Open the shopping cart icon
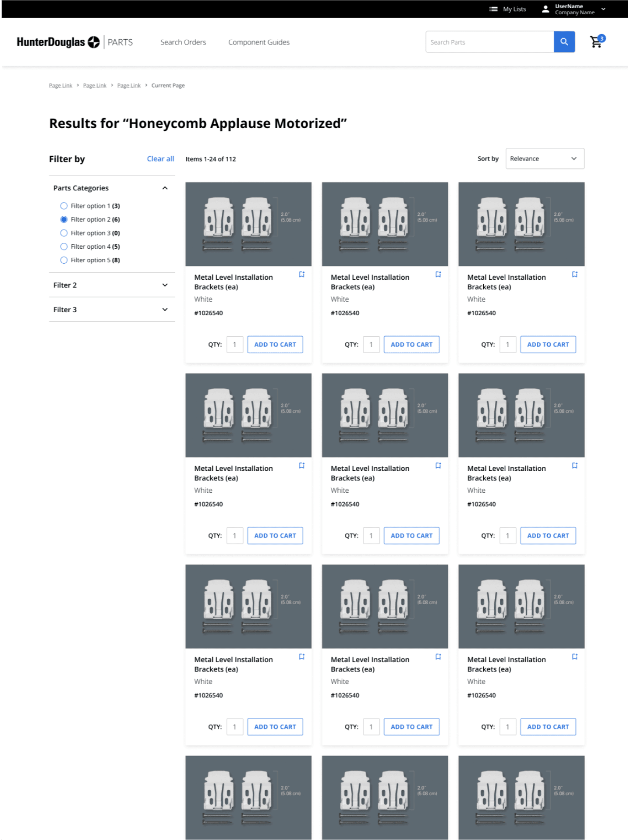 597,42
